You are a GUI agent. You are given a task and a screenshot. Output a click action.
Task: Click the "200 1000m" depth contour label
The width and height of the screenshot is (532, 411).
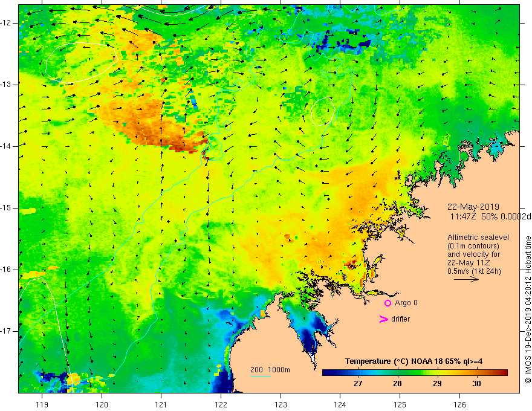pos(270,370)
